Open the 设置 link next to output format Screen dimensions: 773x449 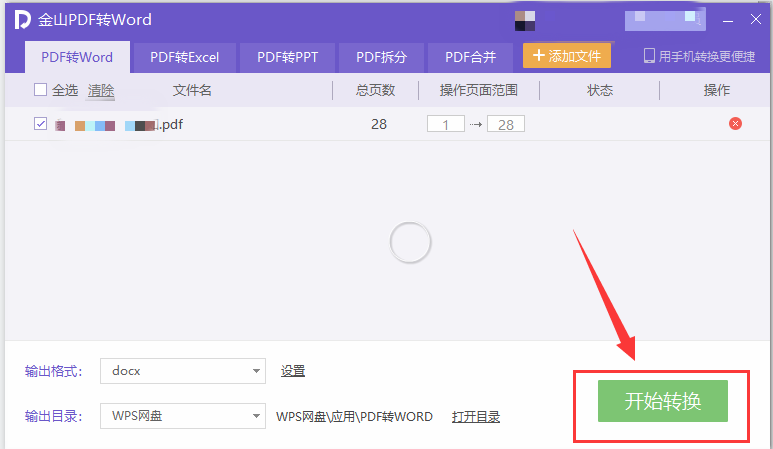pos(293,371)
